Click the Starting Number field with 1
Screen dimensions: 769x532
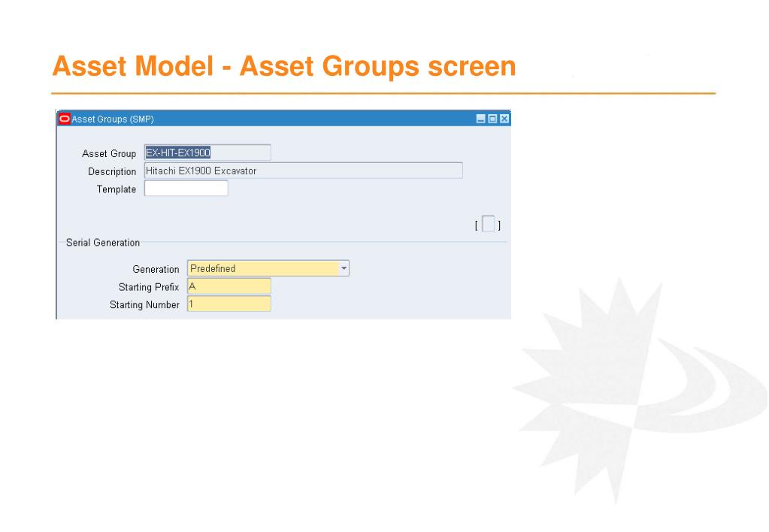(x=229, y=304)
